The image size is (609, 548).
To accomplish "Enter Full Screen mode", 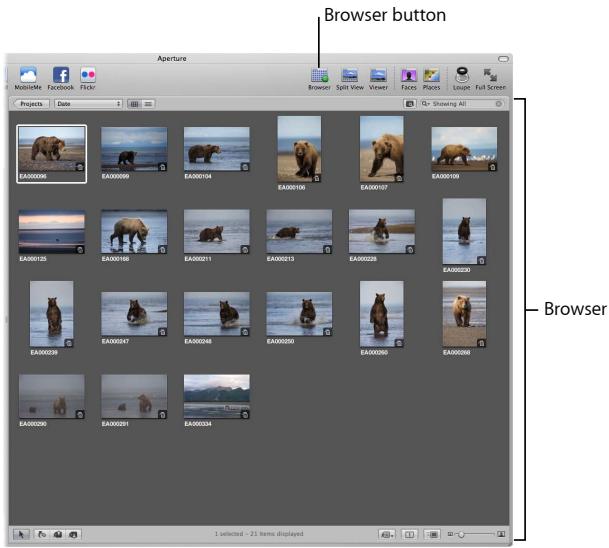I will point(491,79).
